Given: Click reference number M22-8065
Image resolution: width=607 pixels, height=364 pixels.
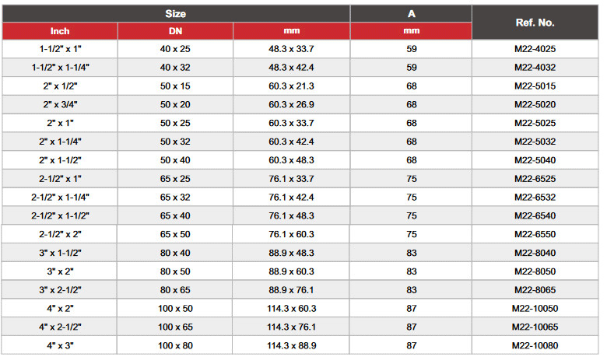Looking at the screenshot, I should coord(535,290).
